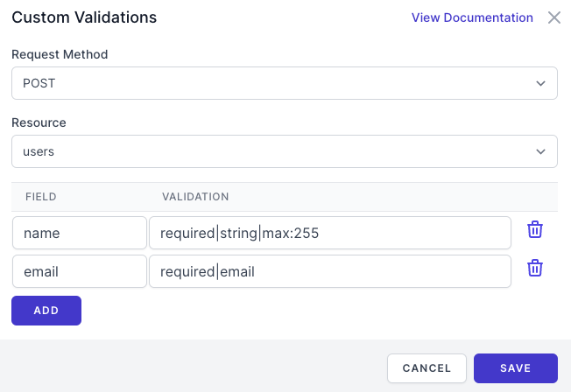
Task: Save the custom validations
Action: click(x=516, y=368)
